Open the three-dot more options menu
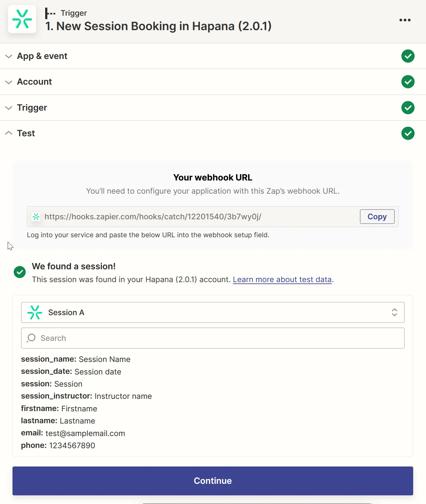This screenshot has height=504, width=426. (x=405, y=20)
